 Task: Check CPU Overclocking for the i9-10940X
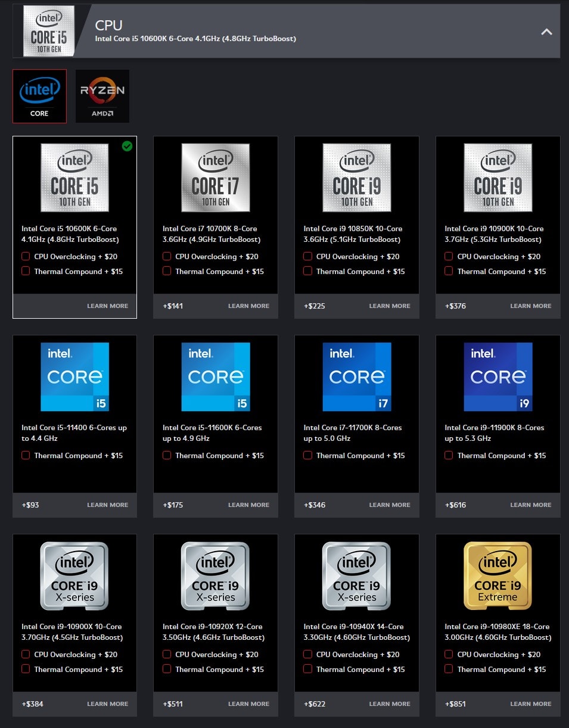[307, 654]
